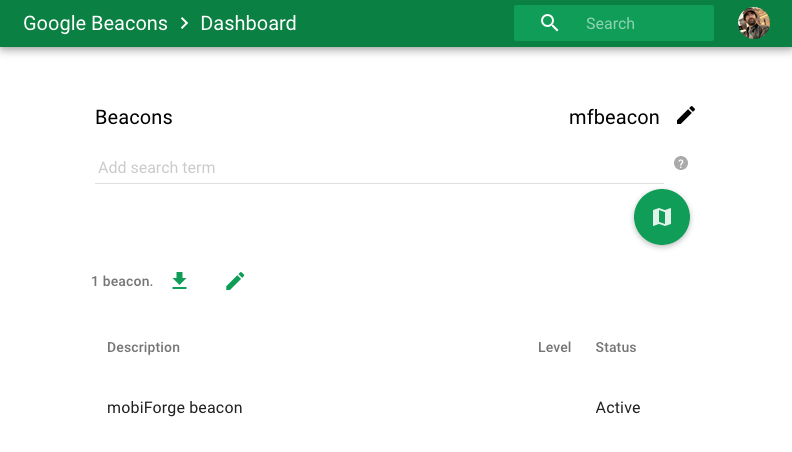Click the Beacons section heading

point(134,117)
